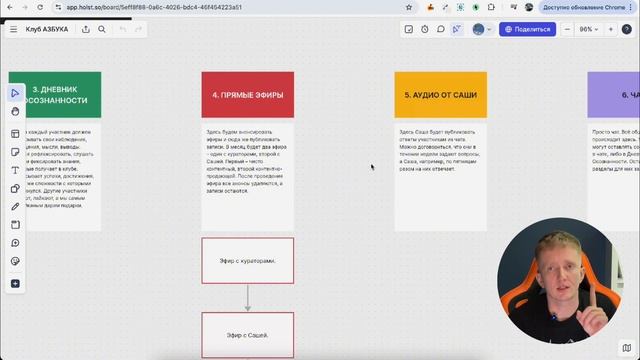Open the tasks checklist icon
Screen dimensions: 640x360
pyautogui.click(x=409, y=29)
